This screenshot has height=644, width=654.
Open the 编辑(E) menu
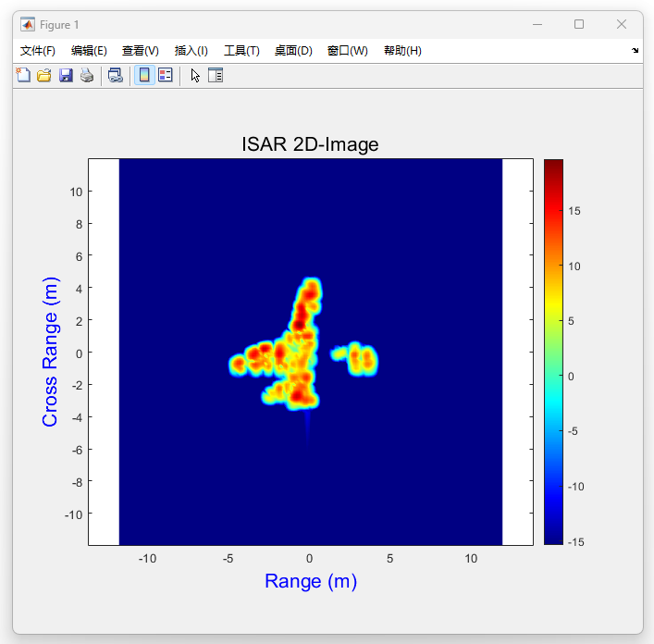pos(89,51)
